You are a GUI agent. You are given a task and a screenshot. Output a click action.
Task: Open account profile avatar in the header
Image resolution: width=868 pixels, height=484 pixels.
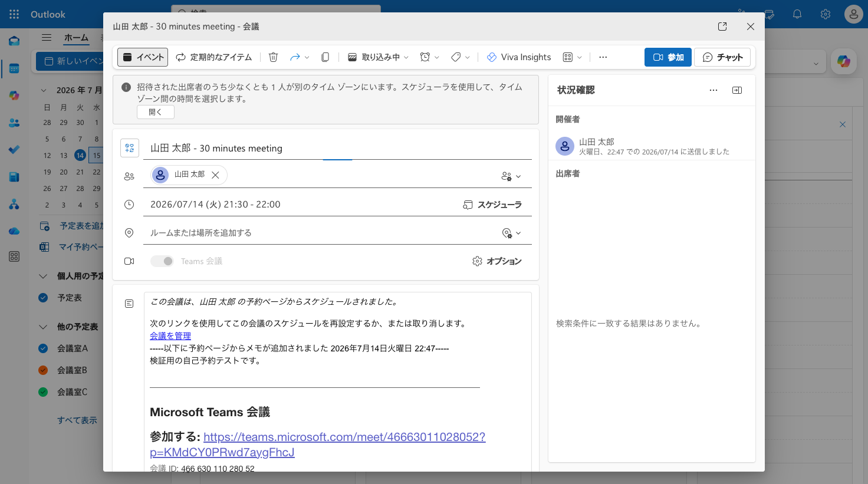[854, 14]
